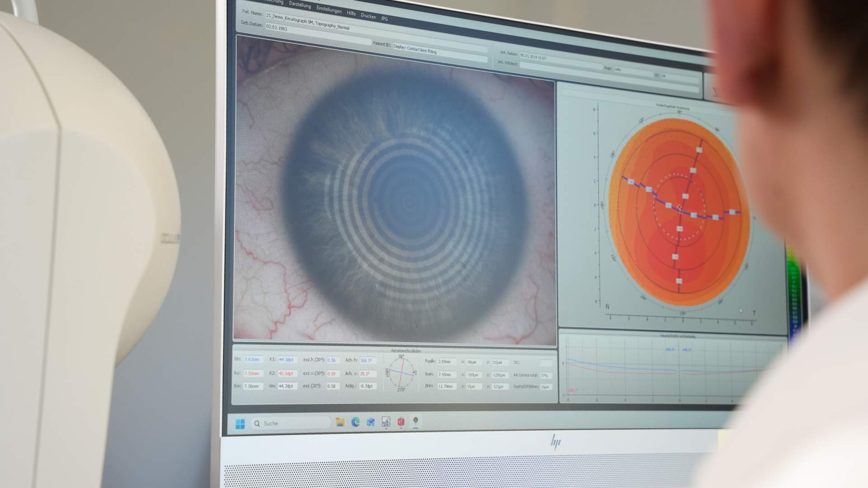Open the chart app taskbar icon

tap(386, 422)
